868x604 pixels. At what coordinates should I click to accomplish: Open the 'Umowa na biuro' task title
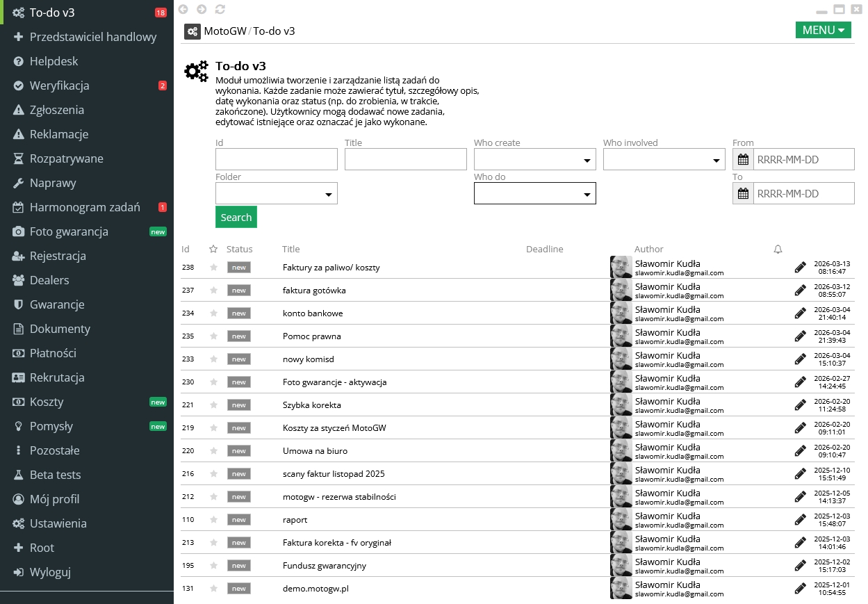point(315,451)
